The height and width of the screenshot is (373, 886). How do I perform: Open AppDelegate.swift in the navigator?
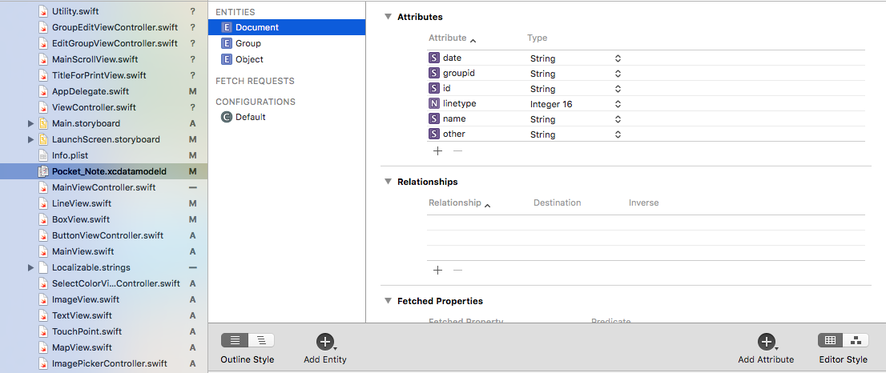pyautogui.click(x=90, y=91)
